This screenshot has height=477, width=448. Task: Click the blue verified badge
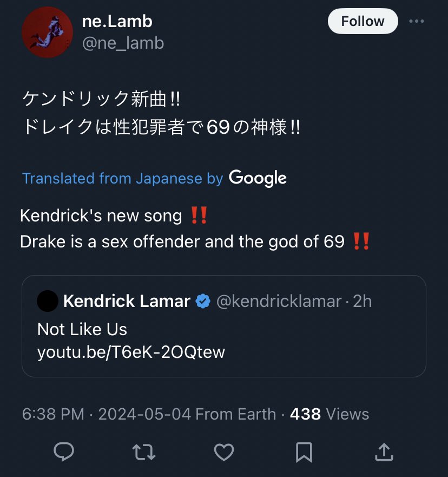203,301
